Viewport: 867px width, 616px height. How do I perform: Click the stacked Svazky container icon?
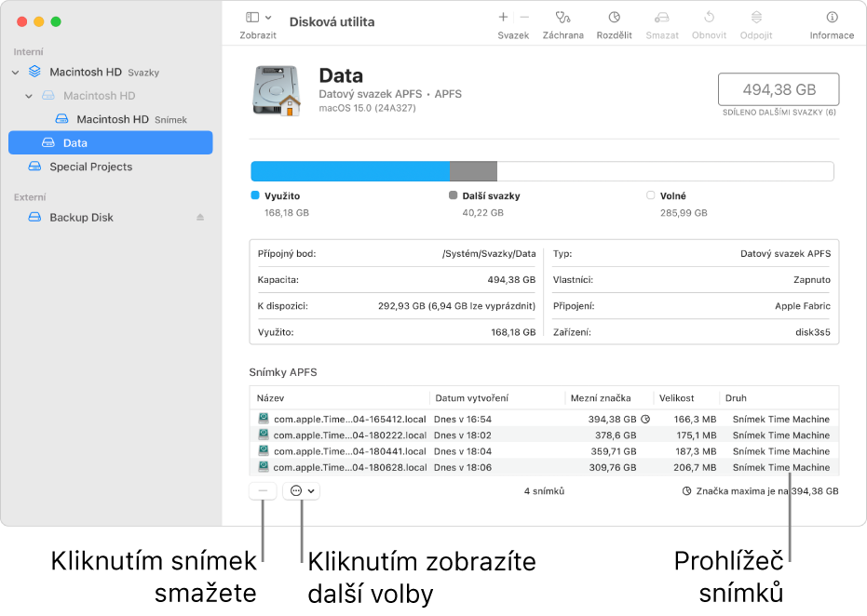click(x=34, y=72)
